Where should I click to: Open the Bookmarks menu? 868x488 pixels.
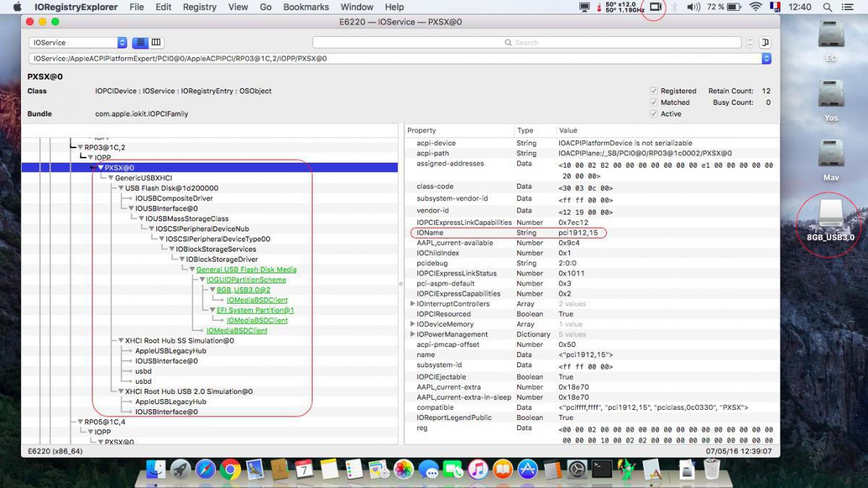pyautogui.click(x=306, y=7)
